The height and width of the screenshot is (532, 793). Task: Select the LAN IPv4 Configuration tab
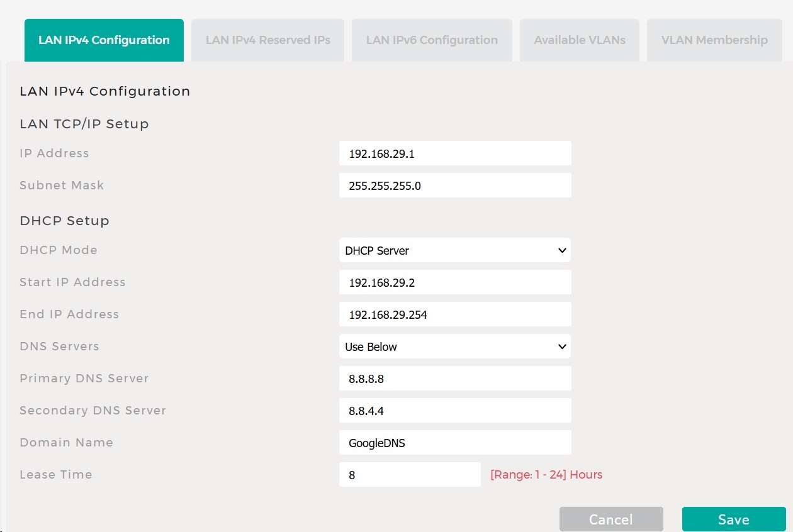pyautogui.click(x=104, y=40)
